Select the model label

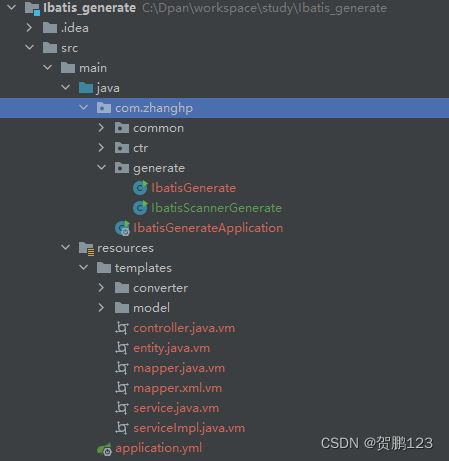tap(152, 308)
